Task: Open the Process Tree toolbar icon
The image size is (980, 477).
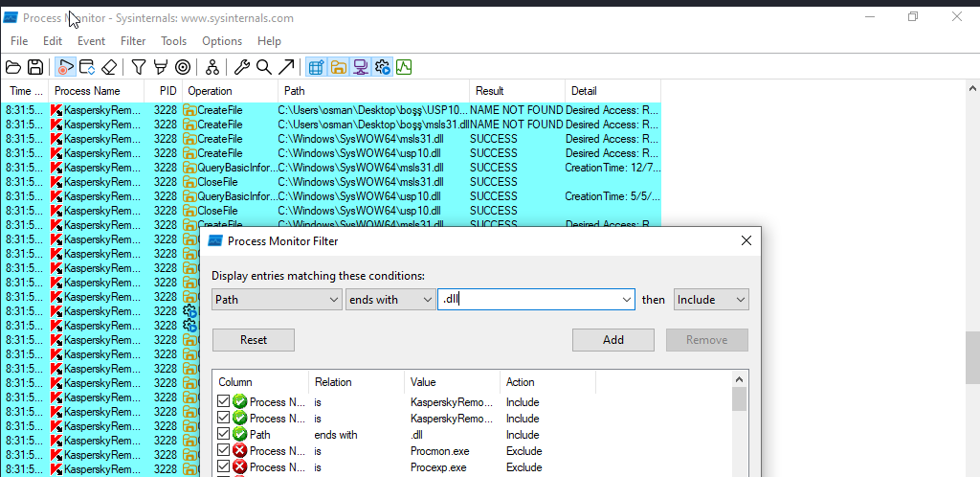Action: 212,67
